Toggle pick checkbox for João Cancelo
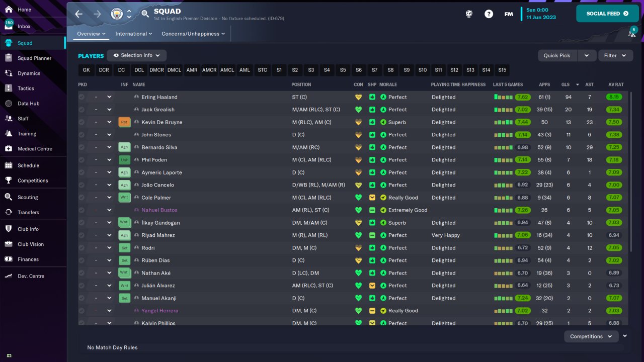 (x=82, y=185)
